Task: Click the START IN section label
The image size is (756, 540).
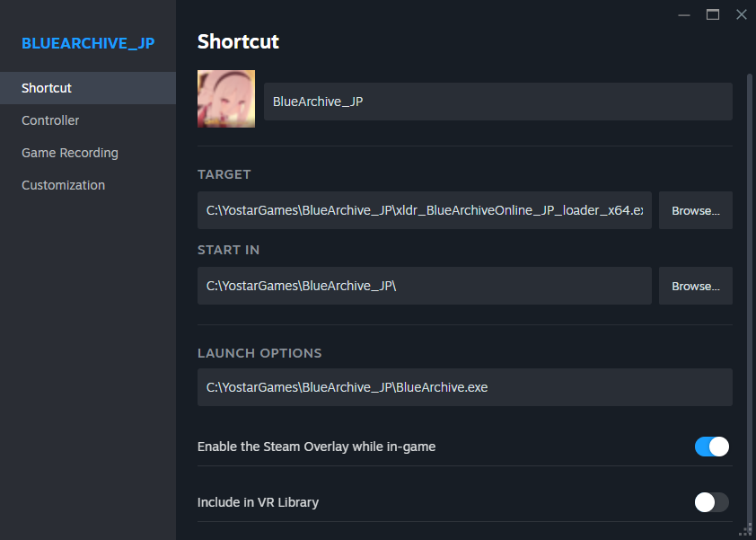Action: pos(229,250)
